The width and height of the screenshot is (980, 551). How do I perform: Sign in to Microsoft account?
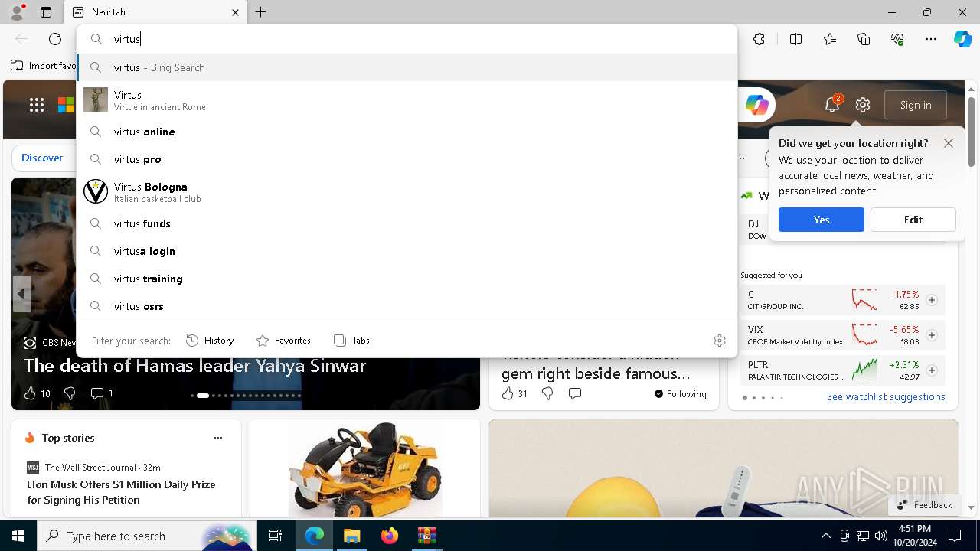(916, 105)
